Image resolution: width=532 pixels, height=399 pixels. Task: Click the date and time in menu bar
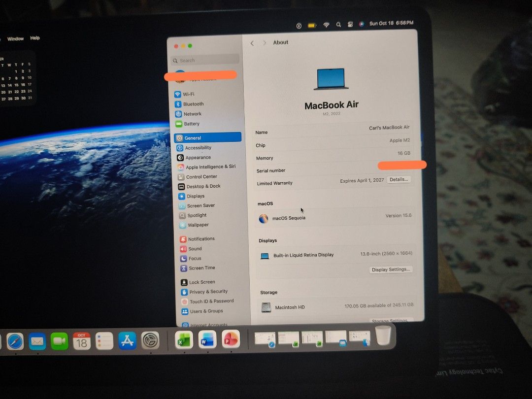[391, 23]
